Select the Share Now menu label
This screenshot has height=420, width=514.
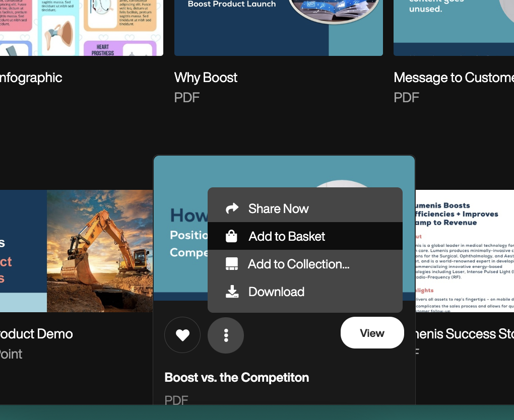coord(278,208)
